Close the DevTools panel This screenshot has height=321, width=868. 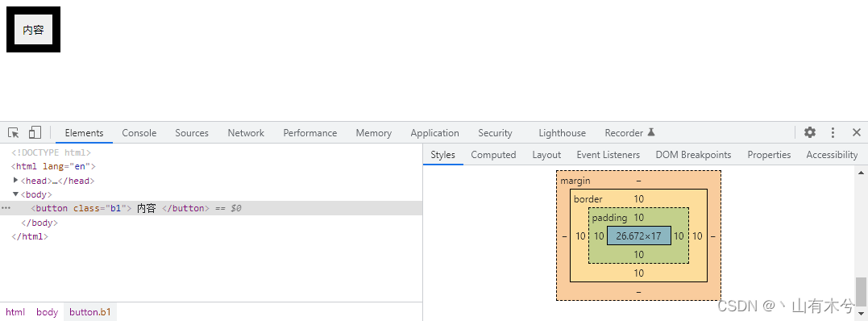point(857,132)
